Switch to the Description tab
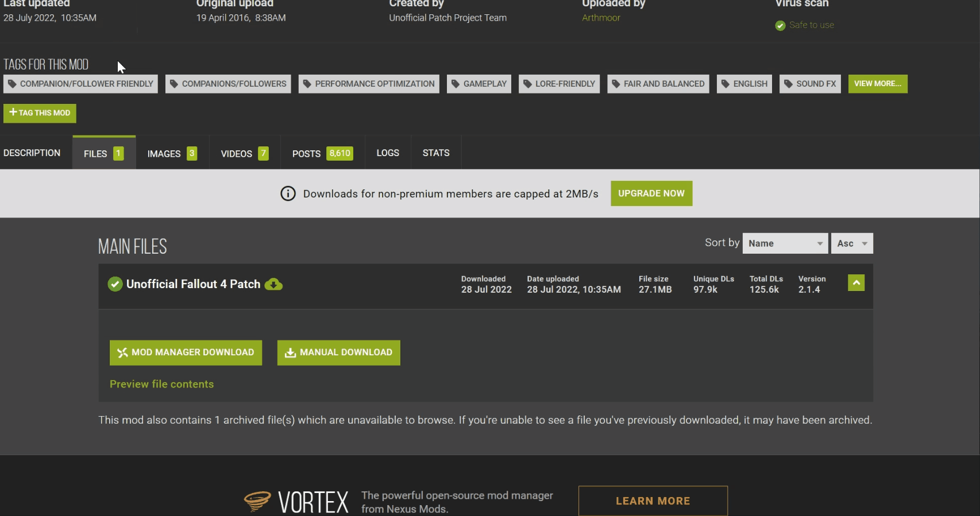This screenshot has height=516, width=980. click(x=32, y=153)
